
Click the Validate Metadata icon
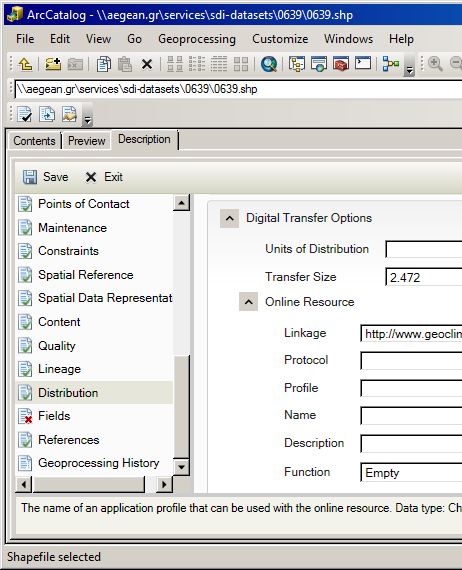(x=25, y=114)
